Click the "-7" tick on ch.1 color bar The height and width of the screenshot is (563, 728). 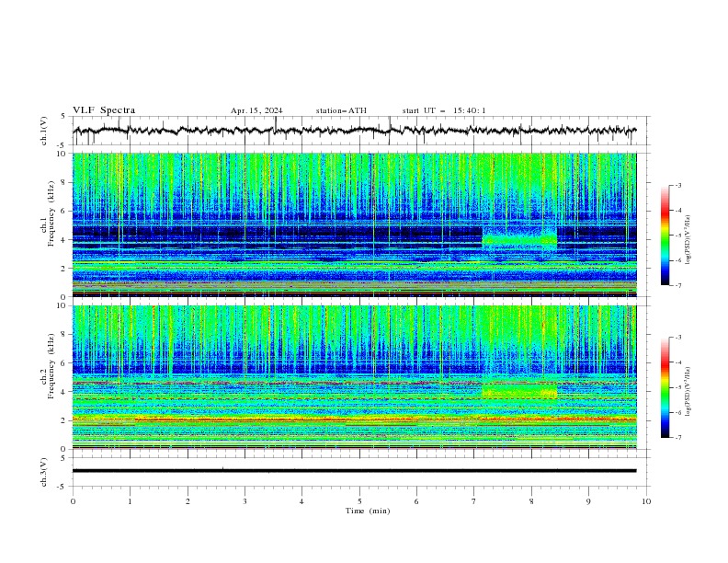coord(678,286)
